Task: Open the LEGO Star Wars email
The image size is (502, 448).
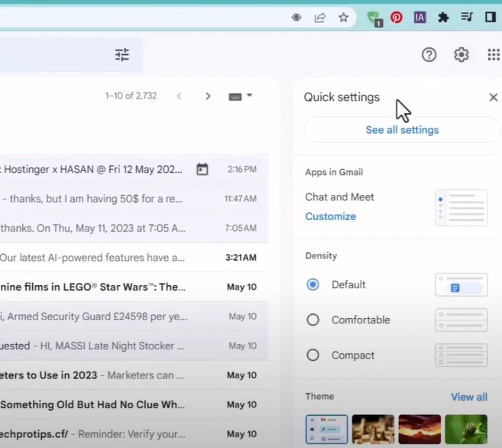Action: [134, 287]
